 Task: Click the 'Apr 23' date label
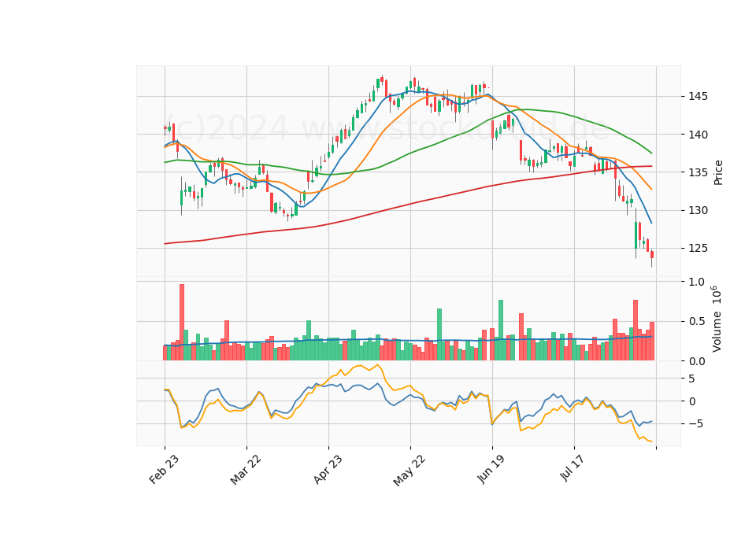pyautogui.click(x=328, y=469)
